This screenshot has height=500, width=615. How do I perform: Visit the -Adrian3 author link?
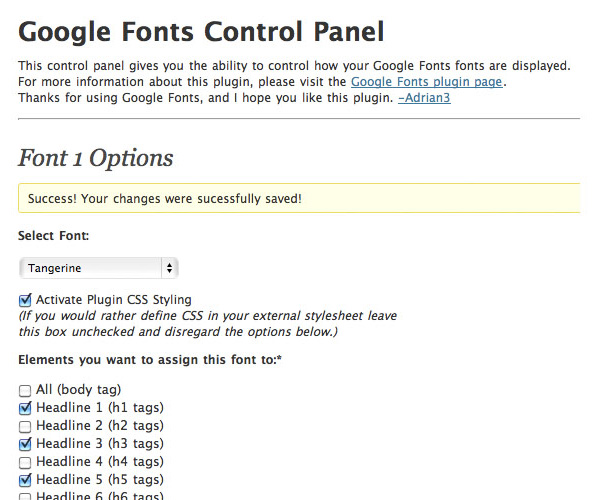[x=424, y=98]
